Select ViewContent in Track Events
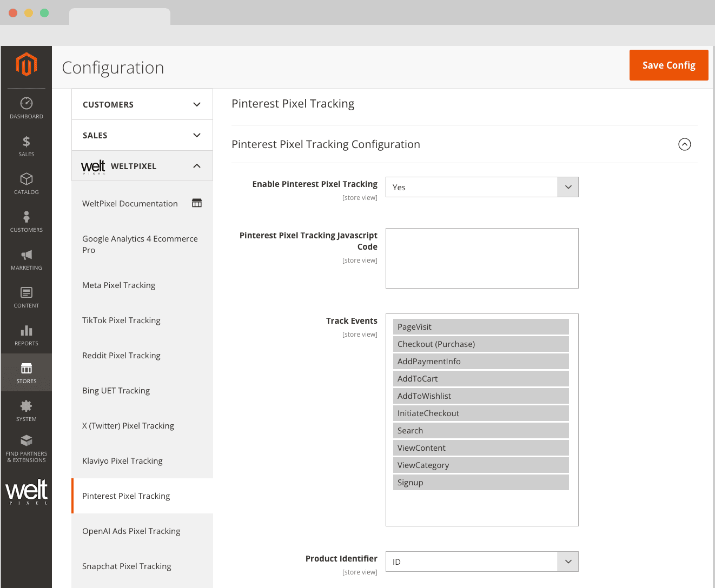 (481, 448)
